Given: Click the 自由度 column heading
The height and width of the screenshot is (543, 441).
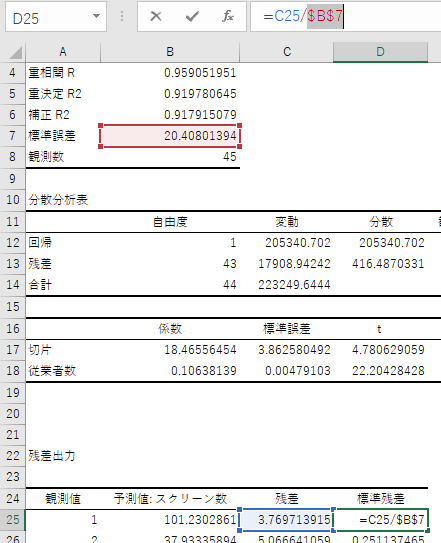Looking at the screenshot, I should tap(170, 222).
